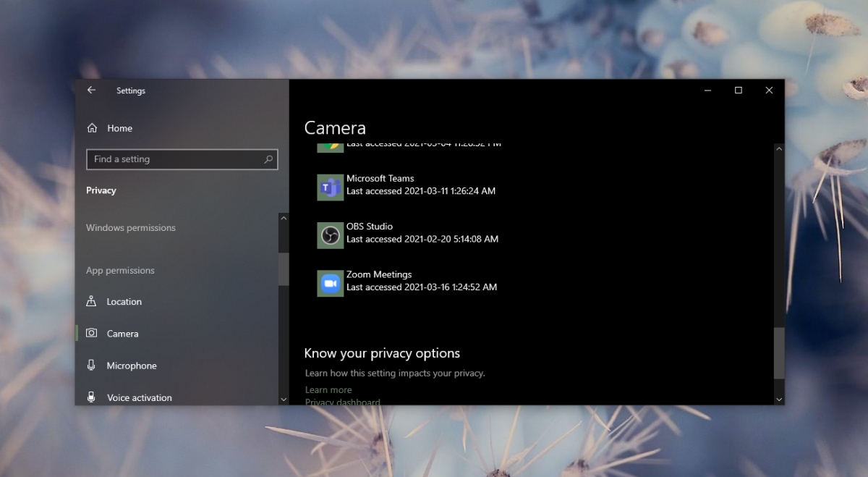Focus the Find a setting search box
Viewport: 868px width, 477px height.
[x=182, y=159]
